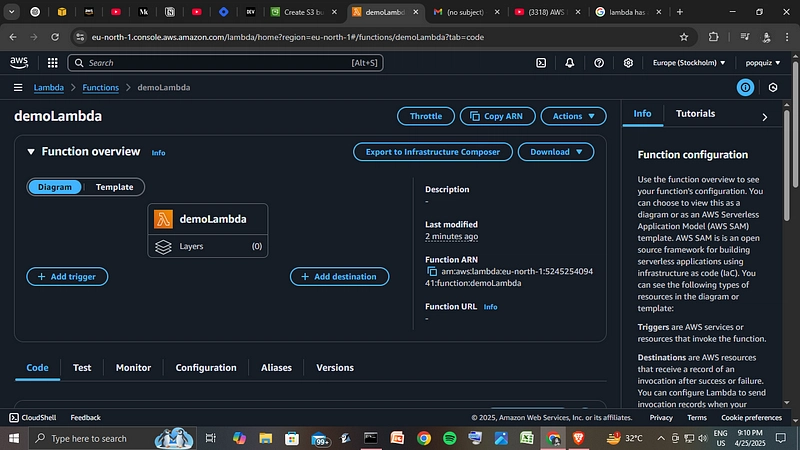Open the browser extensions puzzle icon
Screen dimensions: 800x450
[x=713, y=37]
